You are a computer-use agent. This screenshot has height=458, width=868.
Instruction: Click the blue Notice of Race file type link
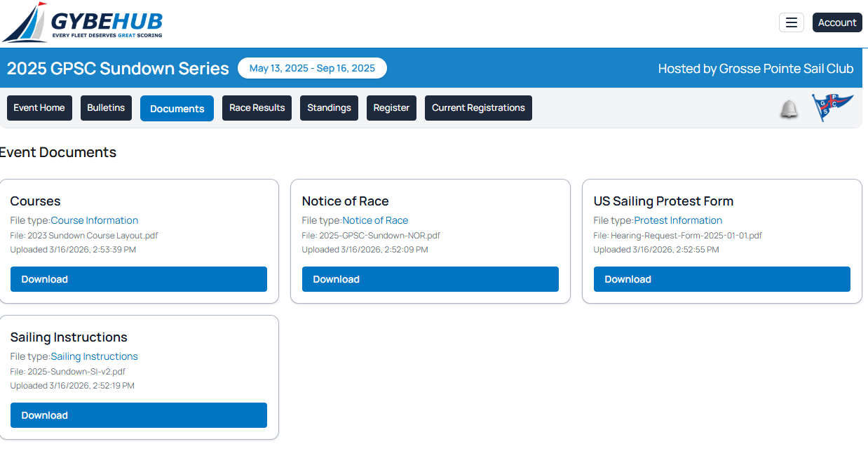pyautogui.click(x=375, y=220)
